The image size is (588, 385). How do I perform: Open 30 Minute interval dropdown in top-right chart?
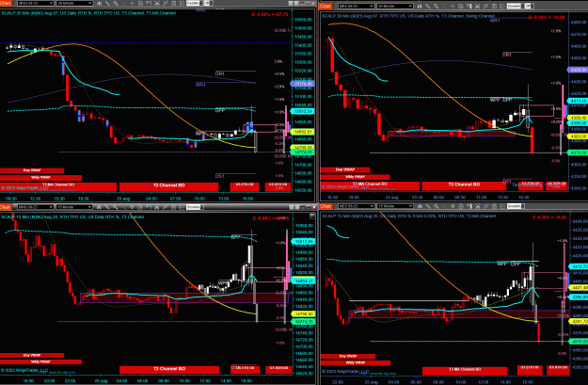pyautogui.click(x=395, y=6)
